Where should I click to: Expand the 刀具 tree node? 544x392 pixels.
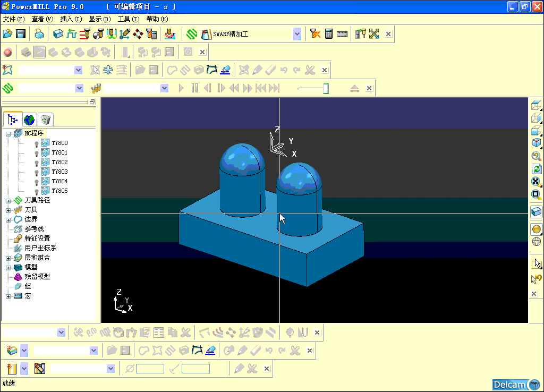[x=8, y=210]
